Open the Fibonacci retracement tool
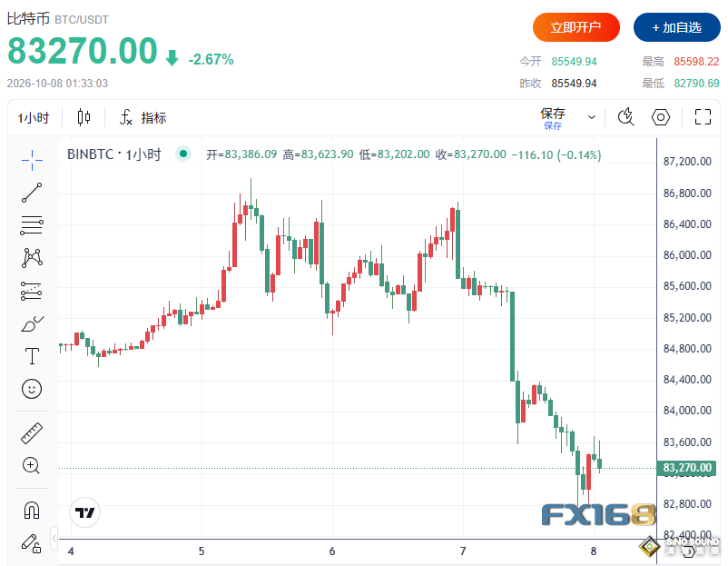 [x=32, y=225]
